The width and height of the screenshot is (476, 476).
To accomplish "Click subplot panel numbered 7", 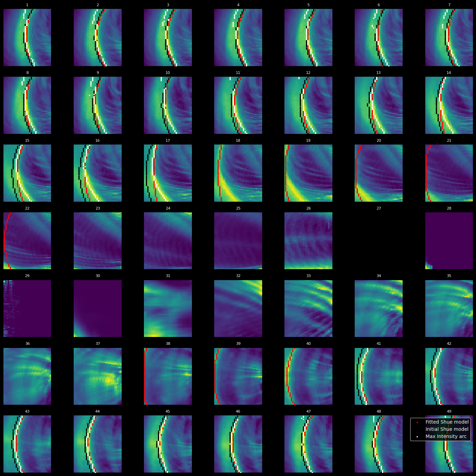I will 449,37.
